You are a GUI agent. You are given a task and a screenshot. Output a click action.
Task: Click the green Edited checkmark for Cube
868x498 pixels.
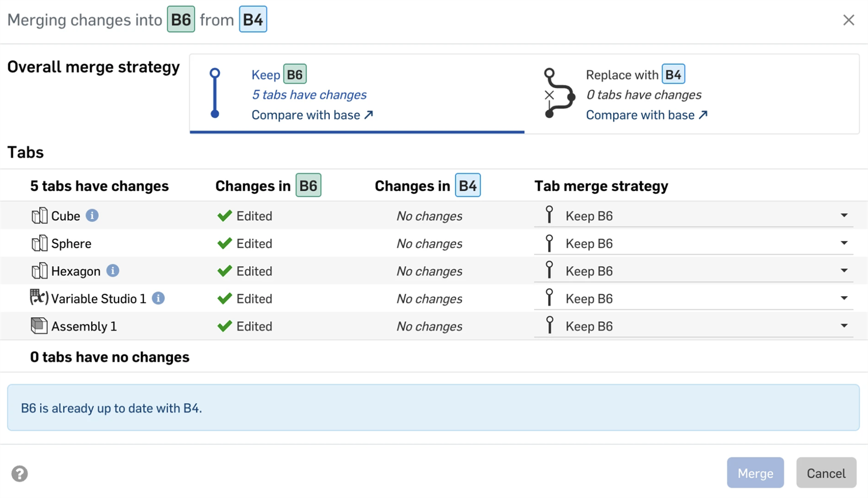225,216
